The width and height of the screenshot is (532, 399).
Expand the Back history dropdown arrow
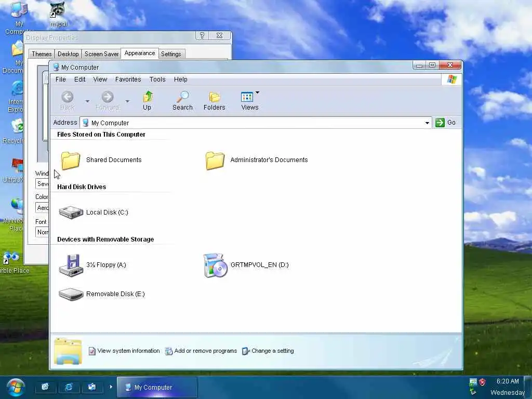87,101
